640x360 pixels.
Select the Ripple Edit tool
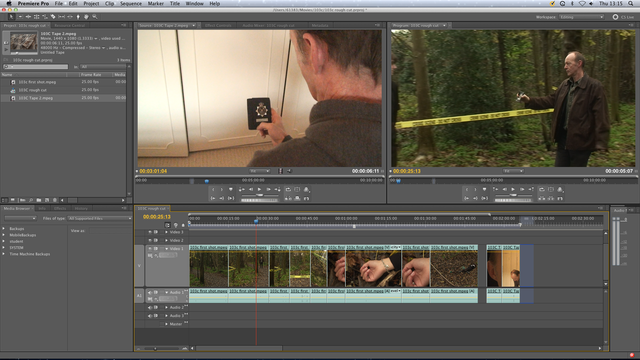(x=28, y=17)
